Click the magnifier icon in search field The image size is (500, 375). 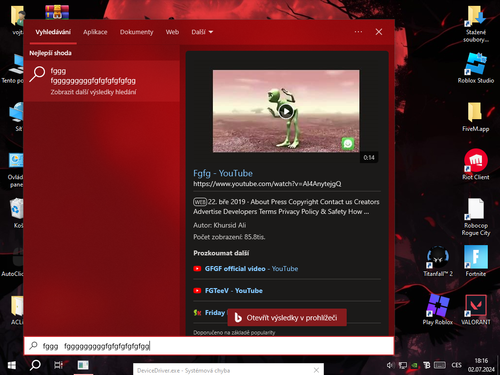tap(33, 346)
